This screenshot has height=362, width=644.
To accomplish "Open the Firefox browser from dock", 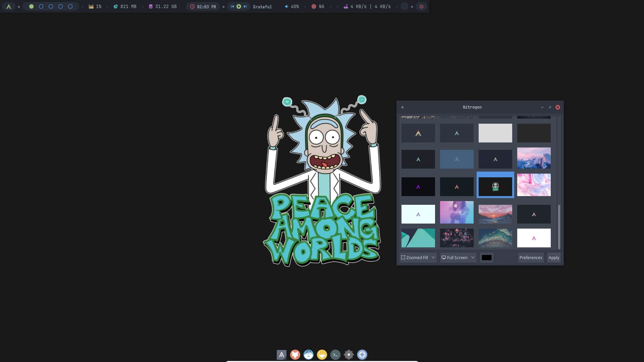I will click(295, 355).
